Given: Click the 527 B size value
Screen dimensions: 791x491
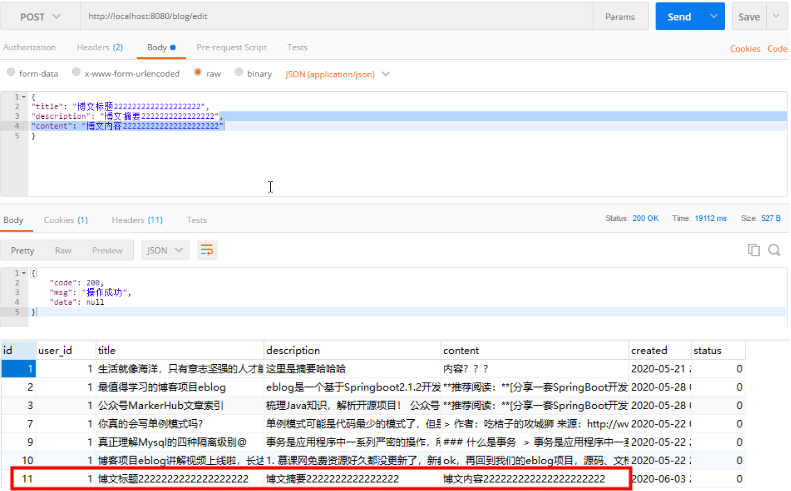Looking at the screenshot, I should click(771, 219).
